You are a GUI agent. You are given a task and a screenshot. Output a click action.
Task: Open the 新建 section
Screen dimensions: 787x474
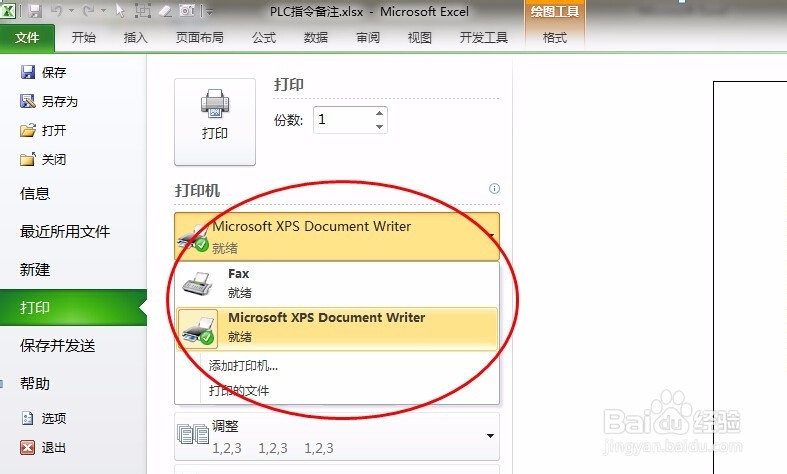35,270
